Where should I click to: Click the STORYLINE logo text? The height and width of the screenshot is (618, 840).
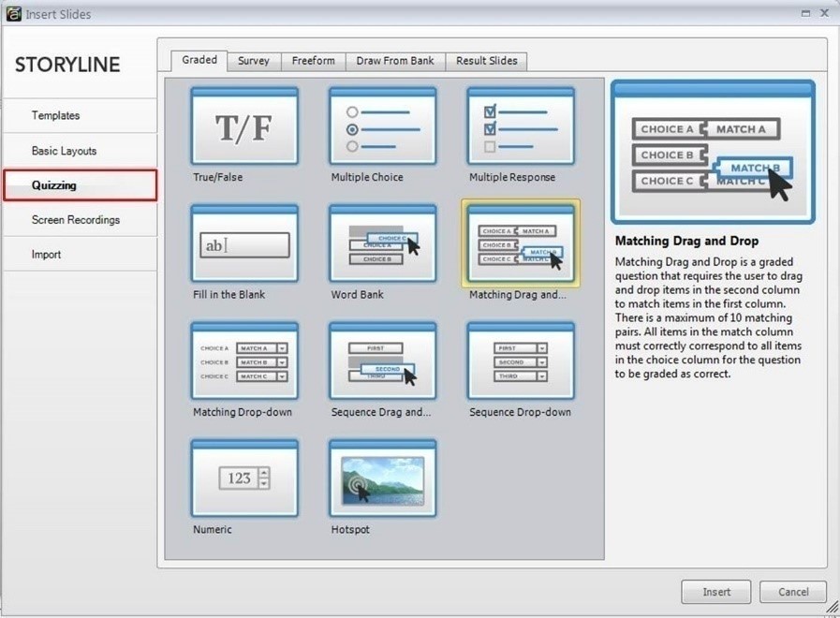click(67, 65)
